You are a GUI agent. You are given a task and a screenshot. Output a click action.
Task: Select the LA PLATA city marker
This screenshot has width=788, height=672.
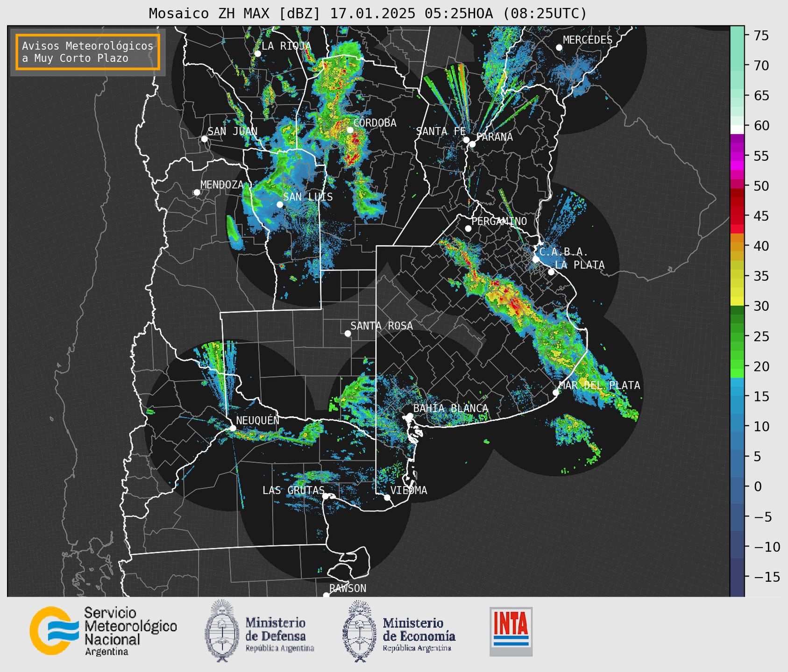click(x=551, y=272)
